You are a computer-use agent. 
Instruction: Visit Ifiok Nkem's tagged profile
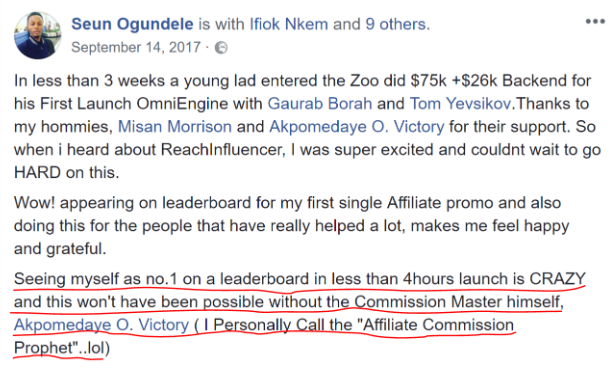(x=289, y=24)
